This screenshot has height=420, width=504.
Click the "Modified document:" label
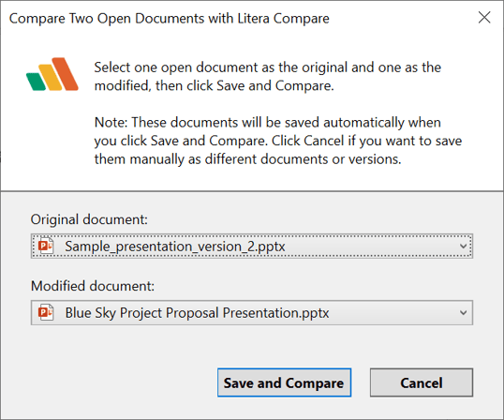click(93, 286)
